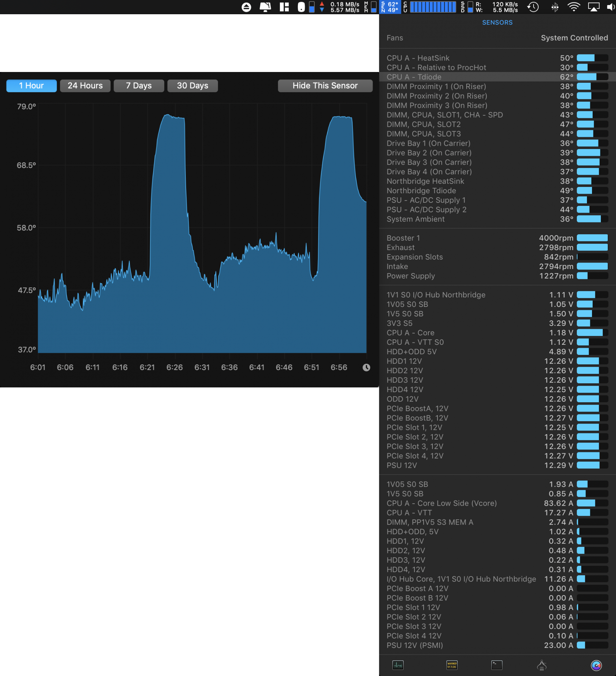Select ODD 12V voltage row
Image resolution: width=616 pixels, height=676 pixels.
pyautogui.click(x=497, y=399)
